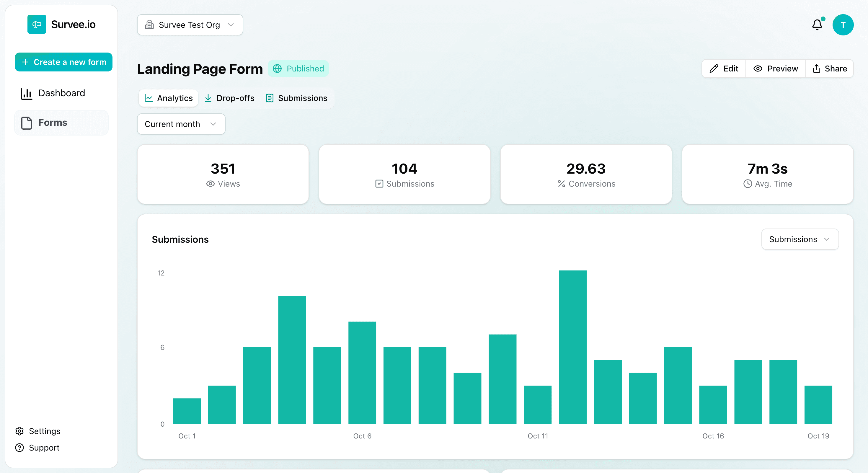Switch to the Submissions tab
The image size is (868, 473).
tap(296, 98)
